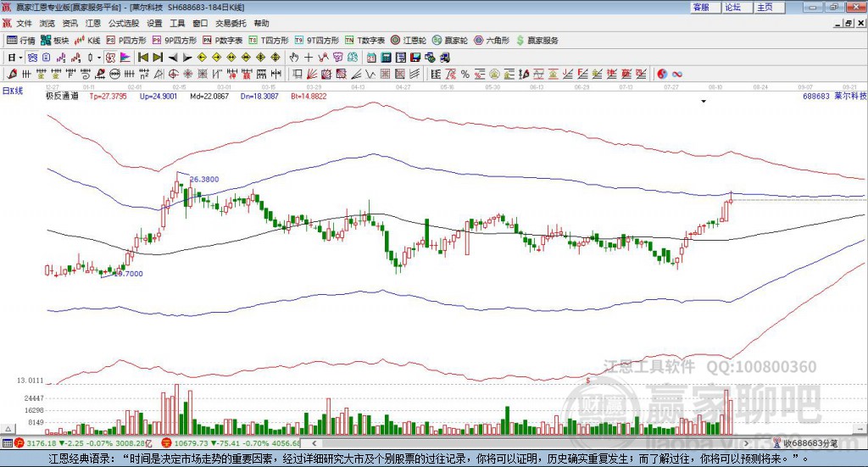868x467 pixels.
Task: Click the 主页 homepage button
Action: pyautogui.click(x=765, y=7)
